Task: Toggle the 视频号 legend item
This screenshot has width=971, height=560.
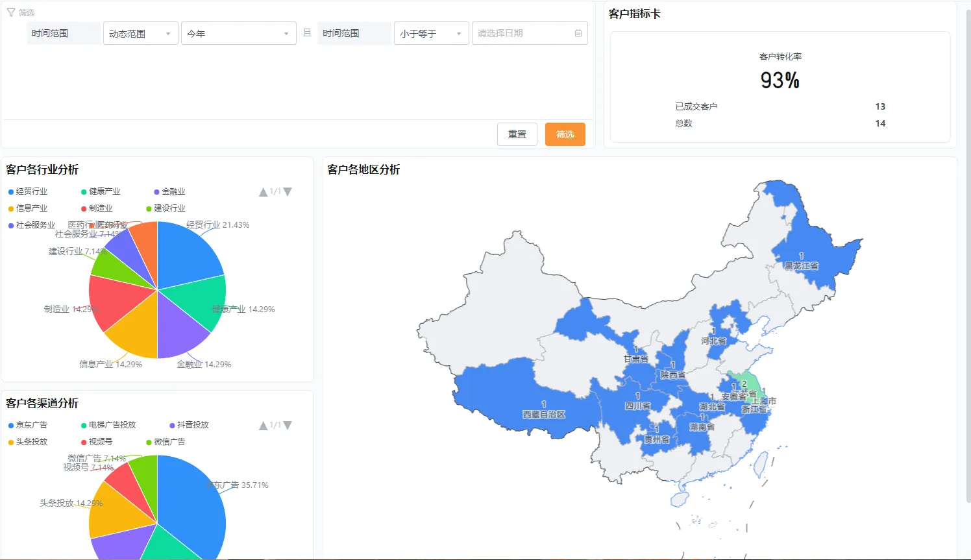Action: coord(102,442)
